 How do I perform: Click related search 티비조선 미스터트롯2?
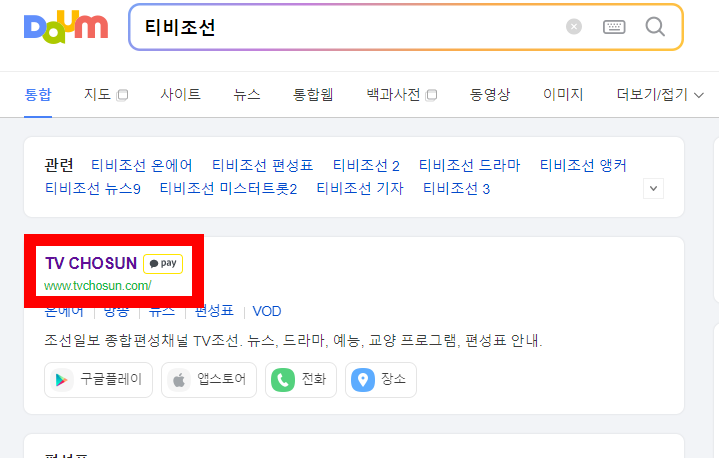click(228, 188)
